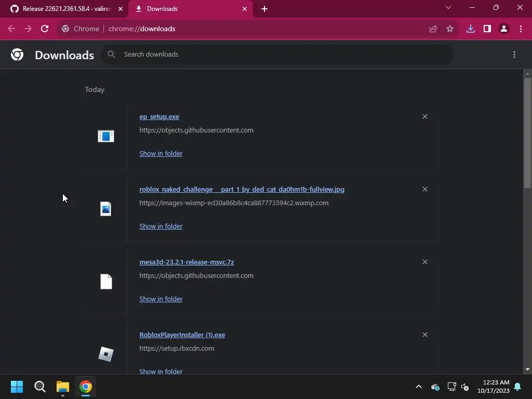Screen dimensions: 532x399
Task: Open the ep_setup.exe file link
Action: tap(159, 117)
